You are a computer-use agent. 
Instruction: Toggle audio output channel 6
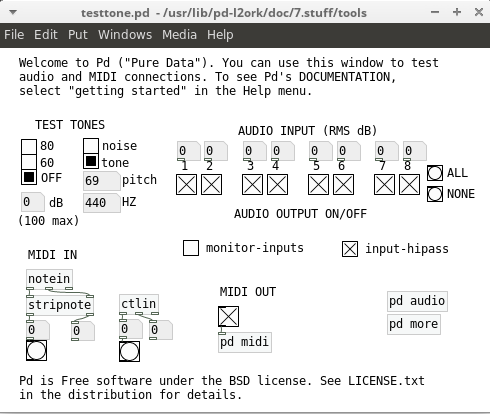(343, 185)
